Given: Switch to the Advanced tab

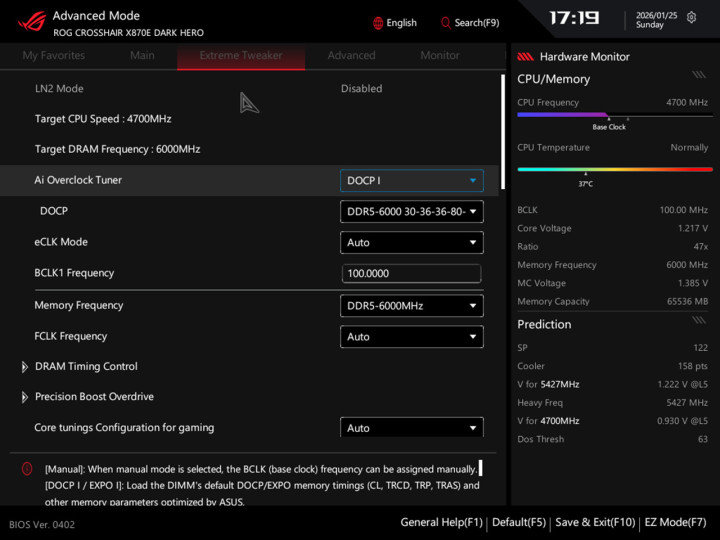Looking at the screenshot, I should tap(351, 56).
